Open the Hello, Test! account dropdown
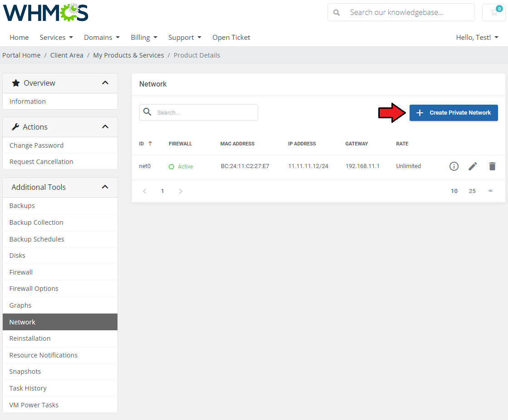Viewport: 508px width, 420px height. (x=477, y=38)
